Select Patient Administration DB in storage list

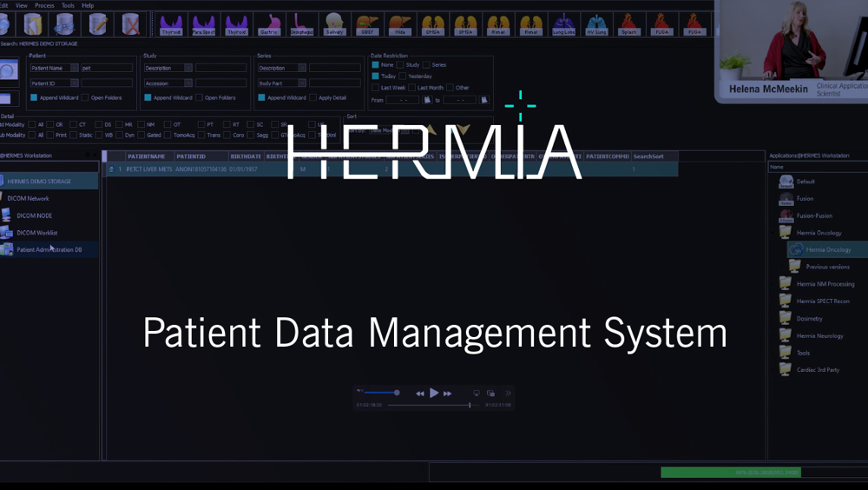49,250
